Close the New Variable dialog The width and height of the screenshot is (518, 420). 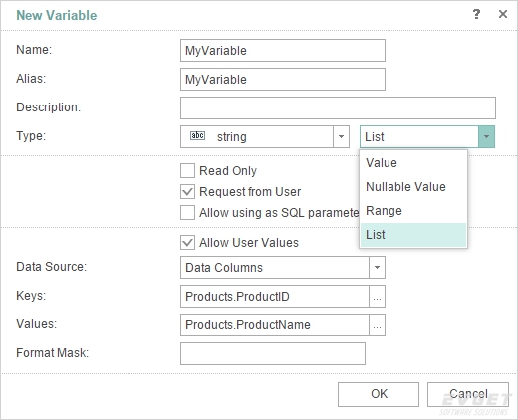[x=503, y=14]
